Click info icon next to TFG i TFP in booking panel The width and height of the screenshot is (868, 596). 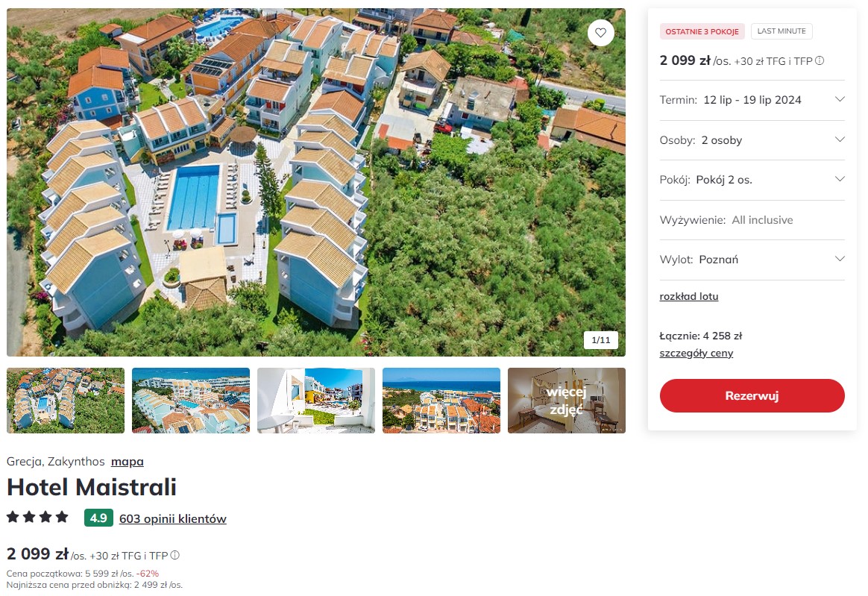[820, 61]
